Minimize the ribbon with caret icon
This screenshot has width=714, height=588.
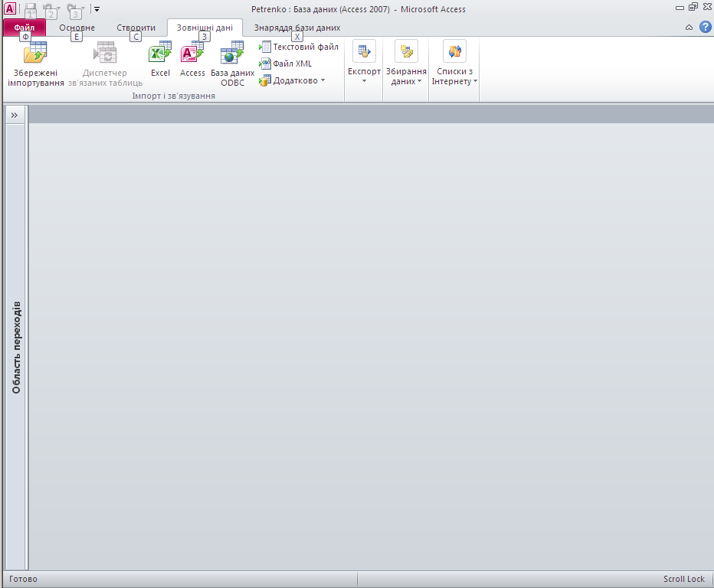point(689,28)
